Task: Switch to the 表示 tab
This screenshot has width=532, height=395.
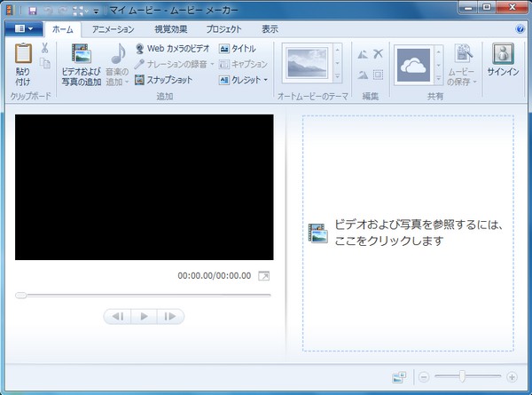Action: 270,29
